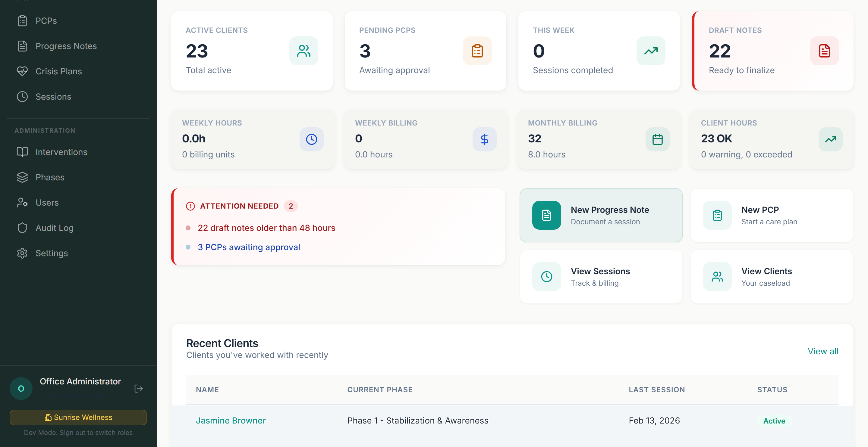This screenshot has width=868, height=447.
Task: Click the calendar icon on Monthly Billing card
Action: click(x=657, y=139)
